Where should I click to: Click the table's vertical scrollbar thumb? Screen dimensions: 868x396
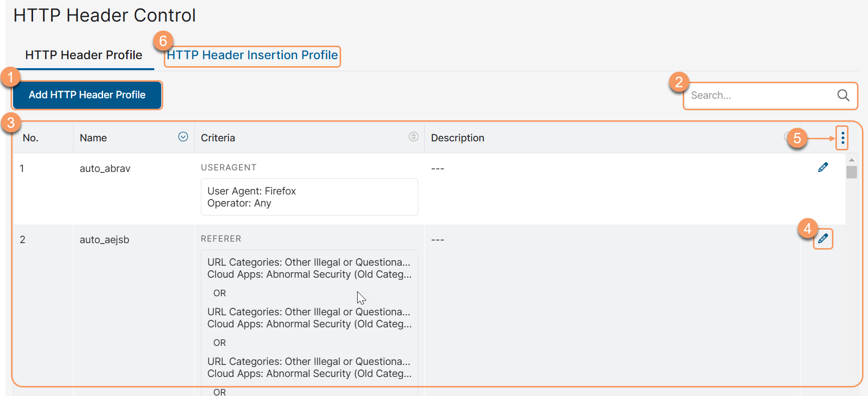click(x=851, y=172)
